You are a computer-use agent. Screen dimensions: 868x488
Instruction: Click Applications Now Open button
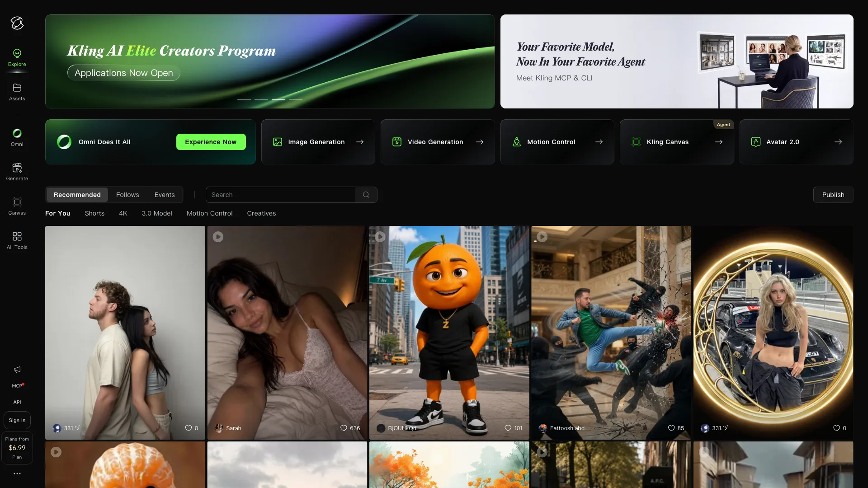point(124,73)
